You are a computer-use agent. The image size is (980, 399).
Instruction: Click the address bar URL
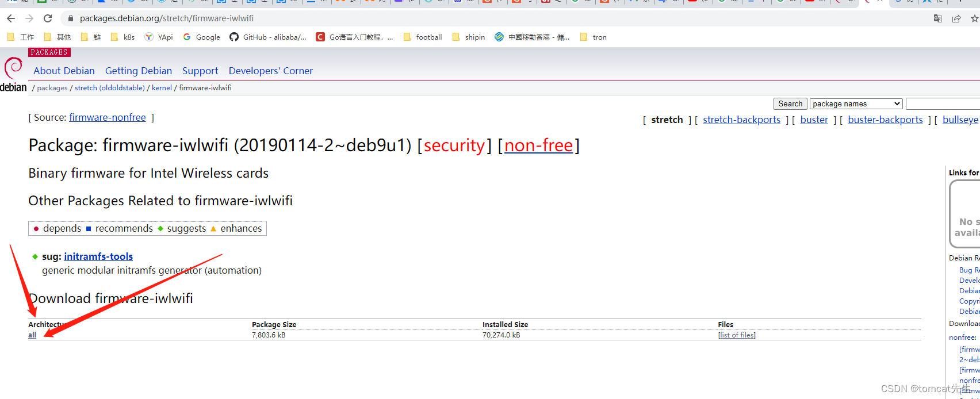click(x=167, y=18)
